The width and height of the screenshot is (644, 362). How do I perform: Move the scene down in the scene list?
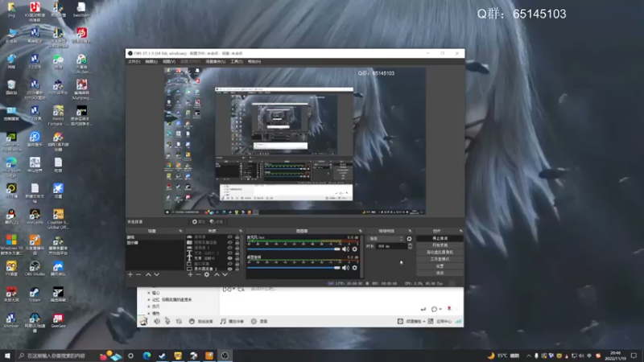[156, 274]
